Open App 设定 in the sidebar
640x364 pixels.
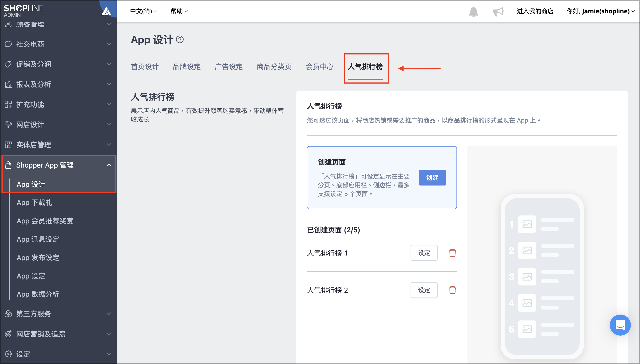31,276
